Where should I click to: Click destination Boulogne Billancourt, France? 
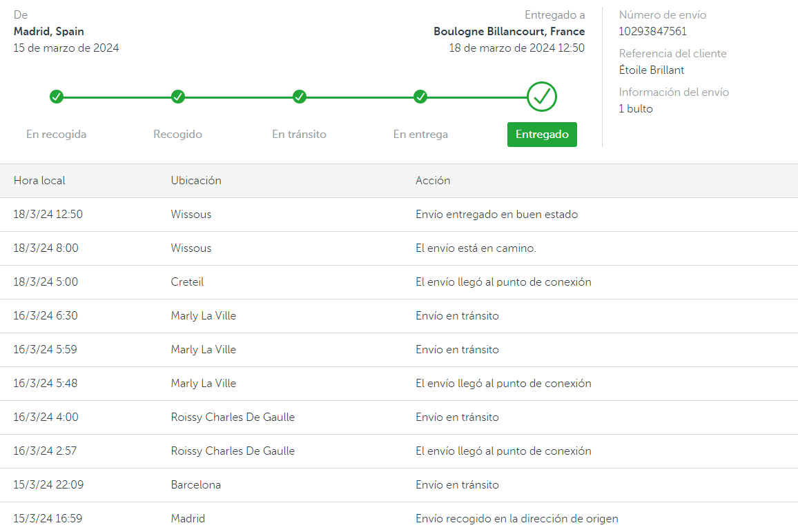point(509,32)
